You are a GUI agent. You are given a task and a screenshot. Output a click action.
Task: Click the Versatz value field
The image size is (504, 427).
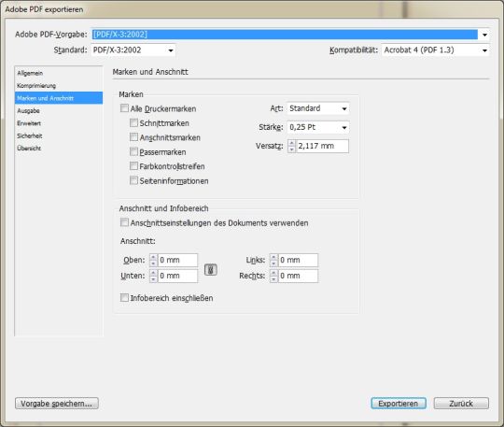coord(322,146)
